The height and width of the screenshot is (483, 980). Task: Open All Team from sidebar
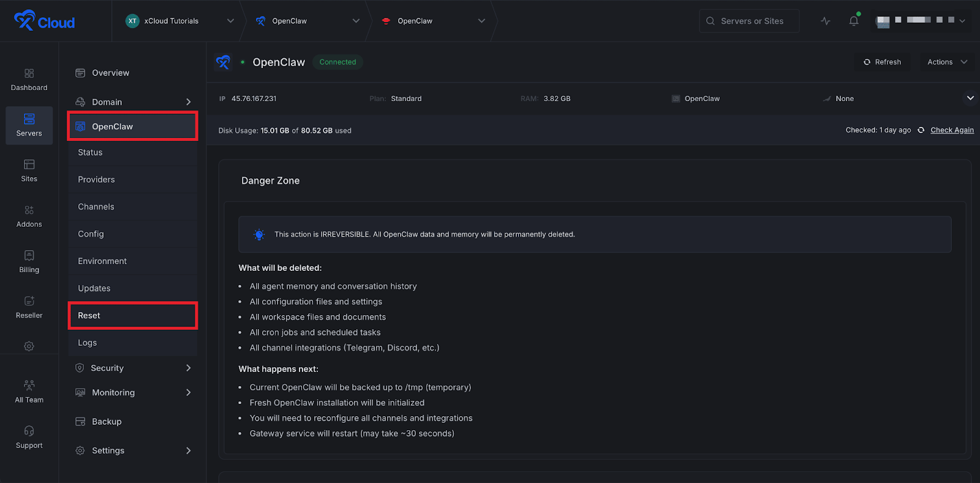coord(29,392)
